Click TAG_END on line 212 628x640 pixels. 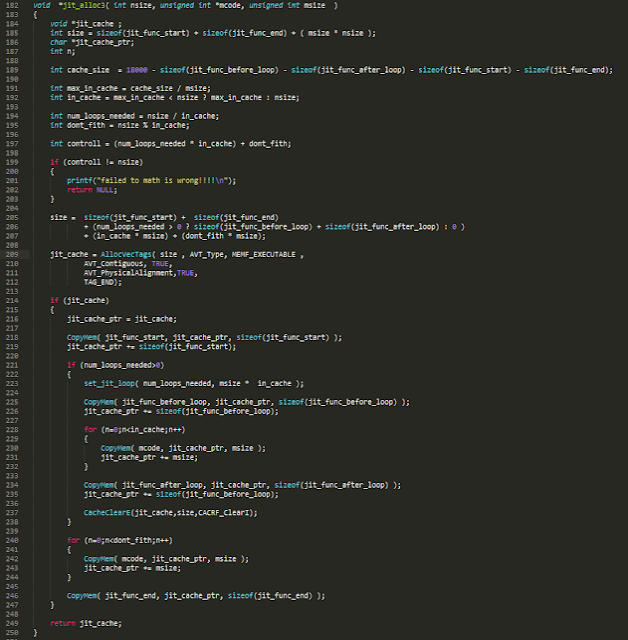(x=99, y=281)
